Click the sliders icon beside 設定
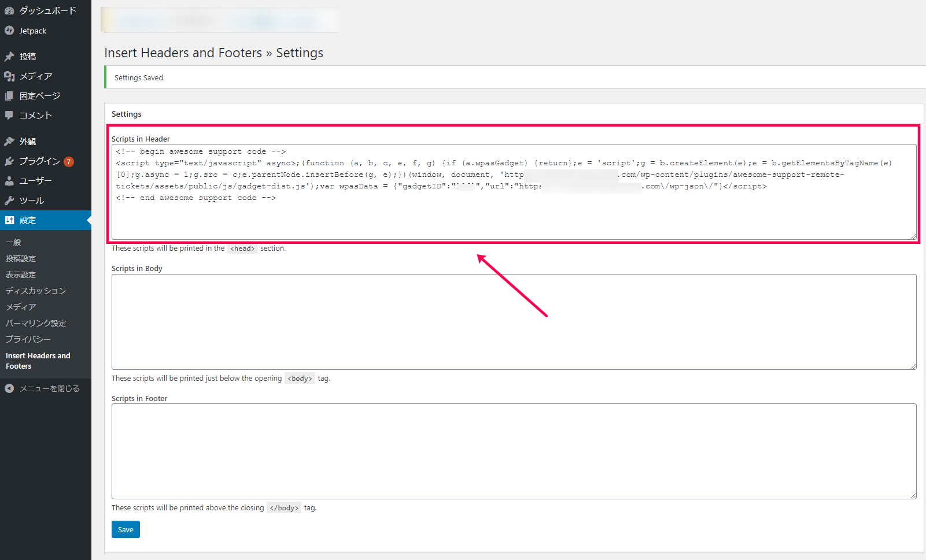This screenshot has width=926, height=560. pos(9,220)
